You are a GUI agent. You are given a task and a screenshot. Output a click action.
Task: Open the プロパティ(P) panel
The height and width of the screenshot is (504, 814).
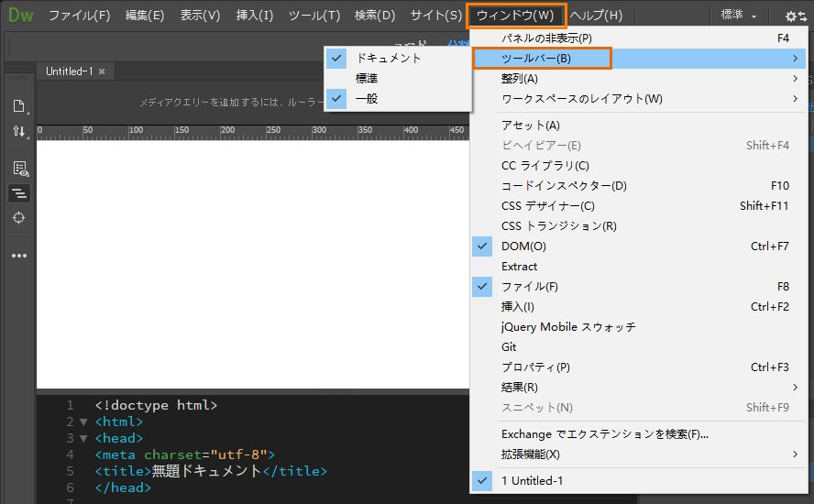tap(639, 367)
